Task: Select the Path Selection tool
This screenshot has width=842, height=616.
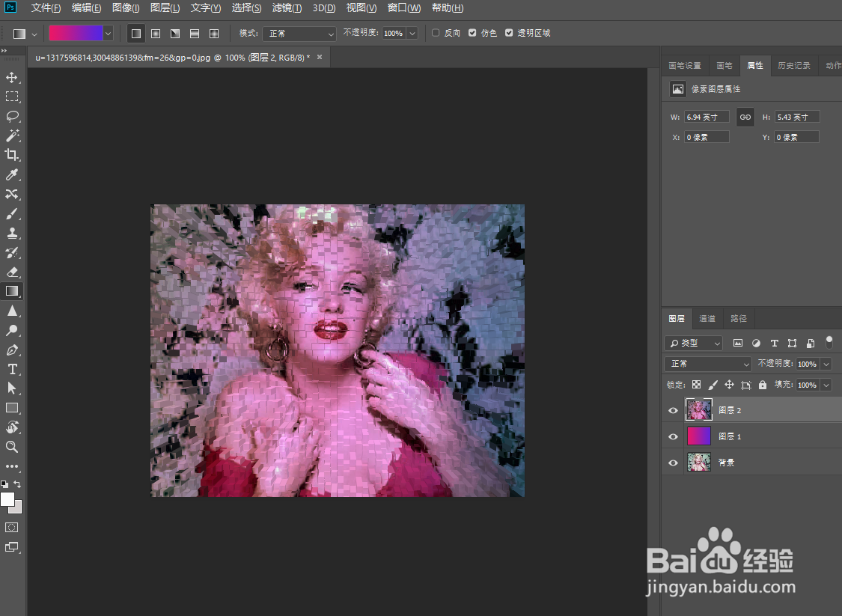Action: pos(12,388)
